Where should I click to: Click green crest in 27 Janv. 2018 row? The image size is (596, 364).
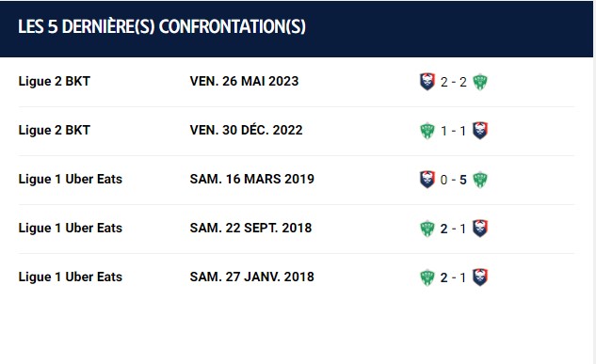point(427,277)
